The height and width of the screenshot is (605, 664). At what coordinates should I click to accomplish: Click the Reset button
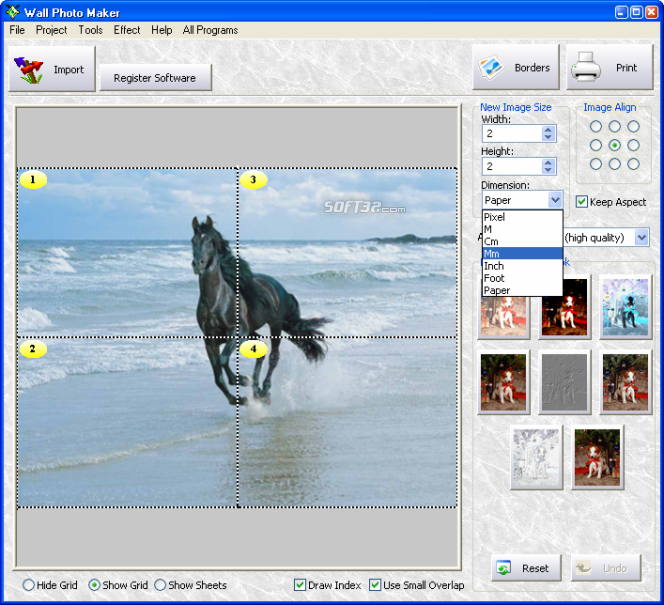(526, 568)
